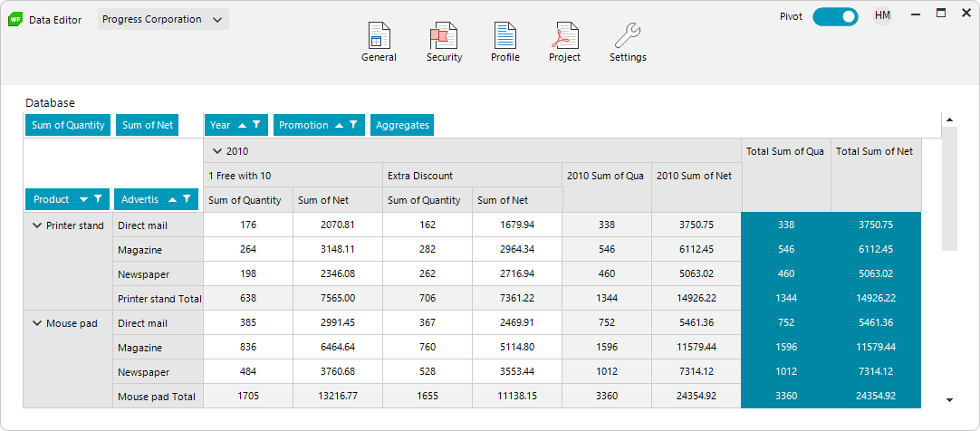Click the filter funnel on Promotion field
This screenshot has width=980, height=431.
pos(353,125)
